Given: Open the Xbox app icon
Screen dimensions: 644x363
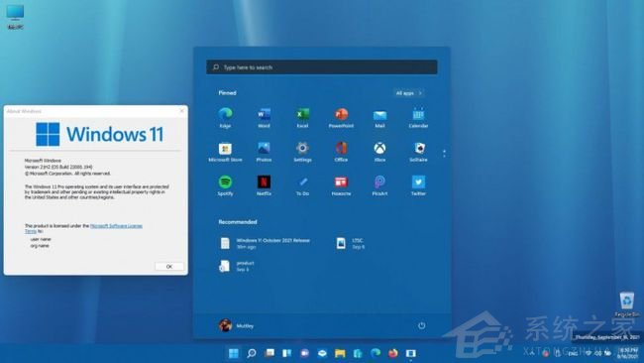Looking at the screenshot, I should point(379,152).
